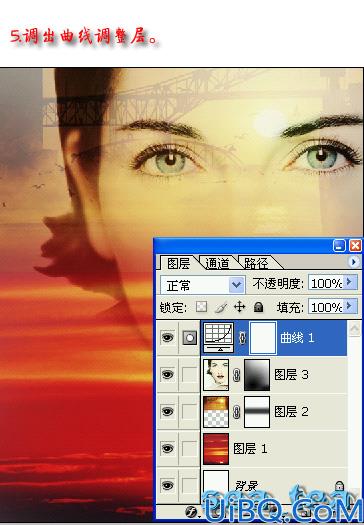
Task: Click the link box of 图层 3
Action: point(190,374)
